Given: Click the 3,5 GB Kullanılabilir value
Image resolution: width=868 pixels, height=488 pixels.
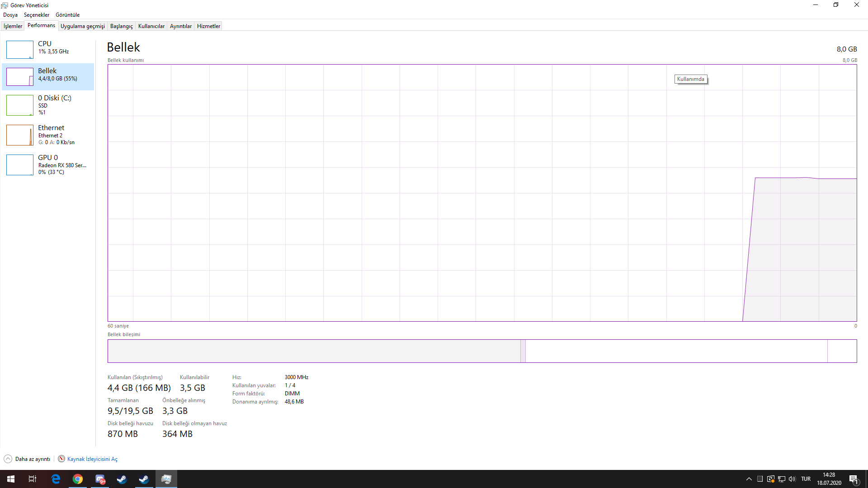Looking at the screenshot, I should click(x=193, y=388).
